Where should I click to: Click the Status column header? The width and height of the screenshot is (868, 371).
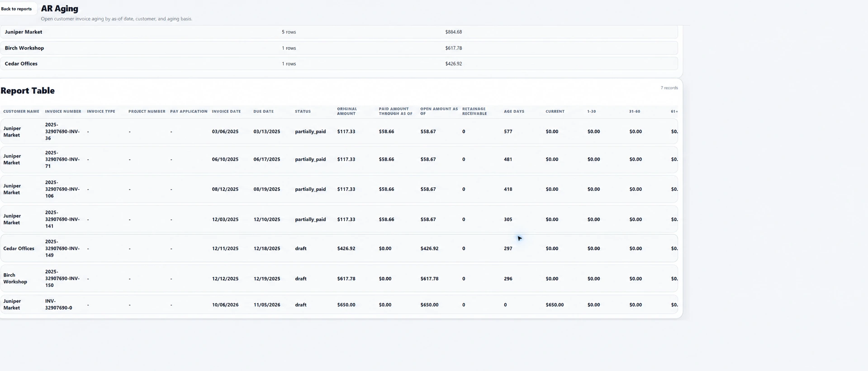coord(303,111)
